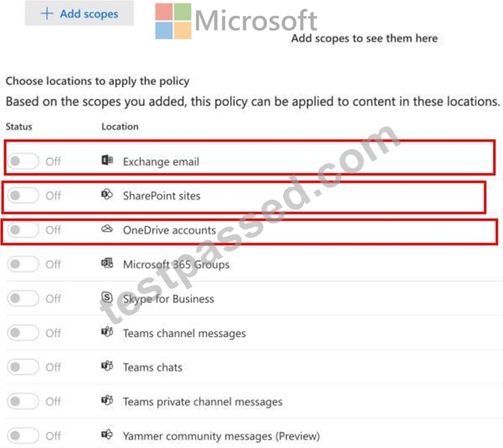This screenshot has width=503, height=448.
Task: Select the Teams chats label
Action: pos(153,367)
